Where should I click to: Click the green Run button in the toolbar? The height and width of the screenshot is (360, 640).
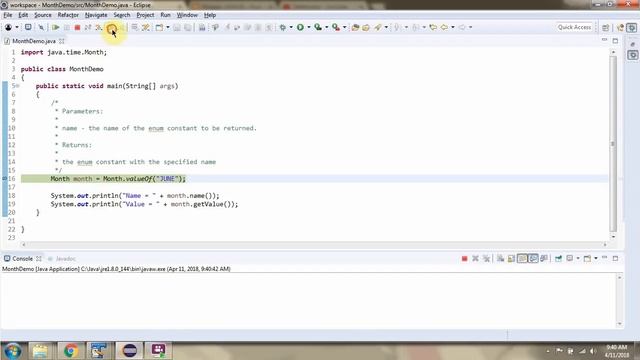300,27
